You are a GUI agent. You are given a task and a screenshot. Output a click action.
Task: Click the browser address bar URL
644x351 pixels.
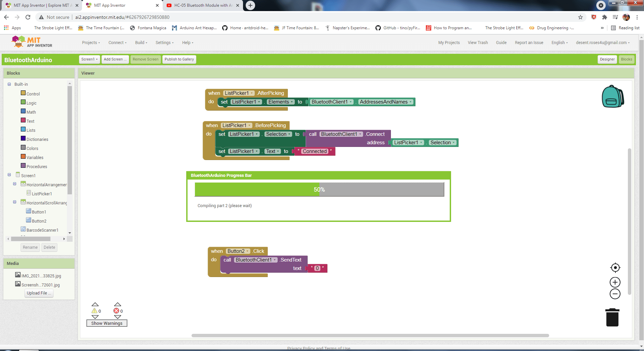coord(122,17)
